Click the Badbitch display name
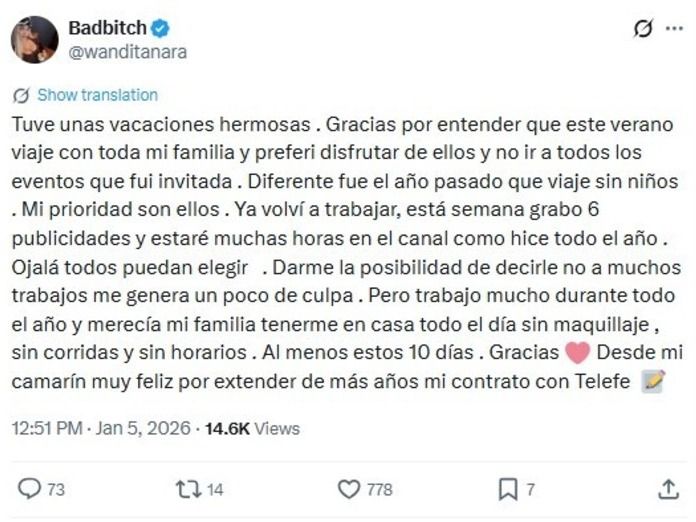The height and width of the screenshot is (522, 696). point(106,28)
